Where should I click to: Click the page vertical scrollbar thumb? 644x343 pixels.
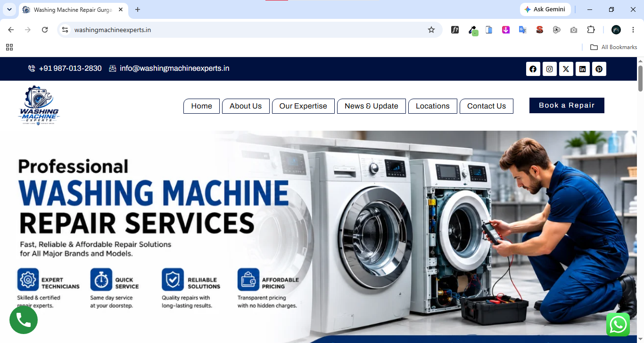[640, 78]
